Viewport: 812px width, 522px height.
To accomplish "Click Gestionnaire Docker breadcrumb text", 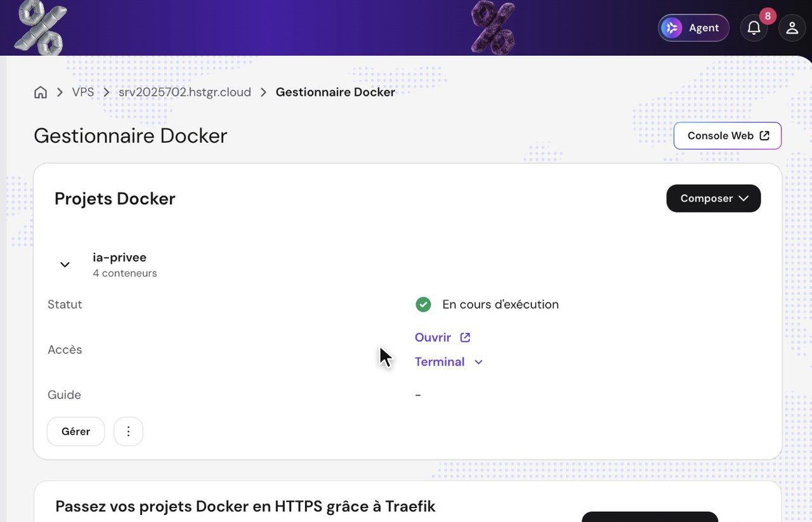I will point(336,93).
